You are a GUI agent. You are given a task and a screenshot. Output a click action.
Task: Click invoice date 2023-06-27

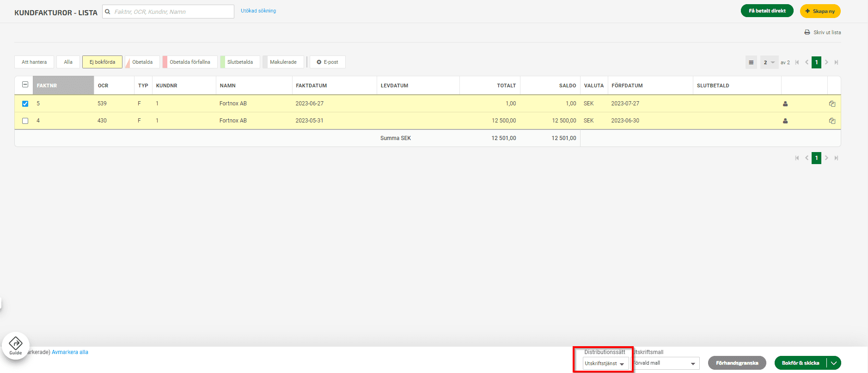[310, 104]
